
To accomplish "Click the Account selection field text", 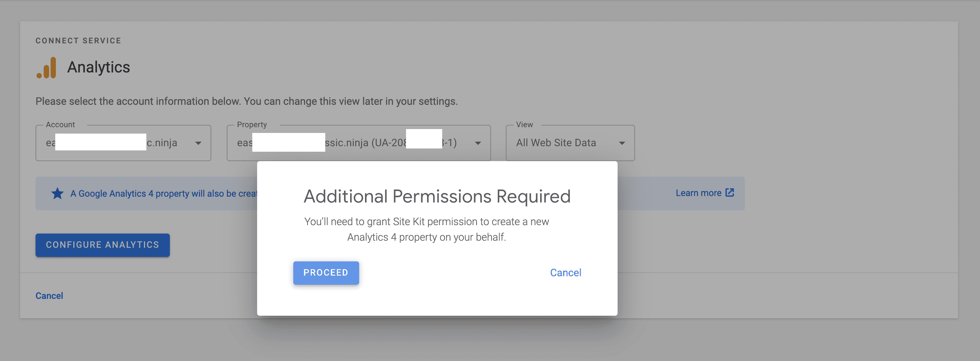I will point(123,143).
